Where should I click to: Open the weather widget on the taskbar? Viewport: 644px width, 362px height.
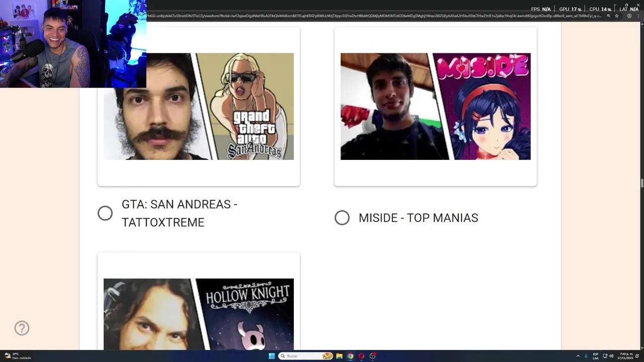pyautogui.click(x=18, y=356)
